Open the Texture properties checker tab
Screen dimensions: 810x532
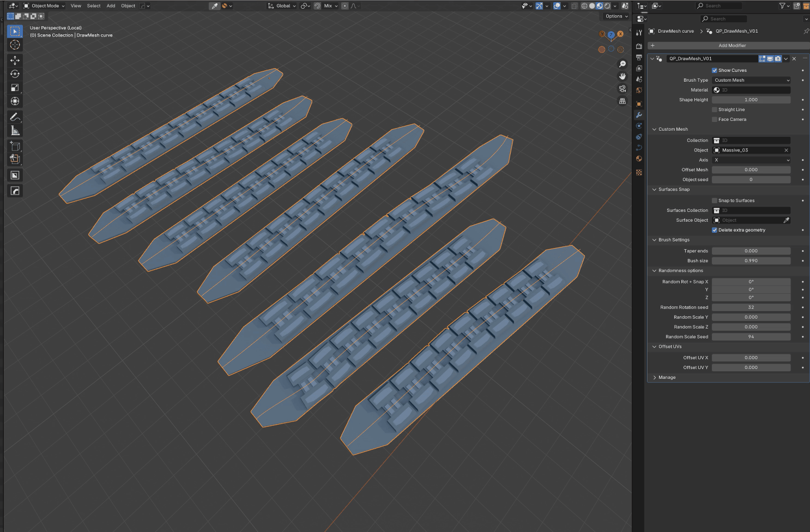[639, 172]
